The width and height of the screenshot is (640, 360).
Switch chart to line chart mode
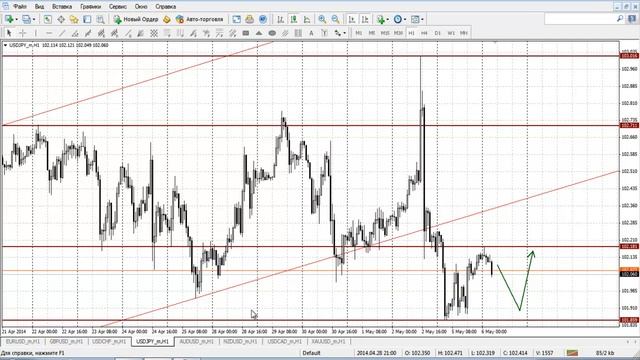pyautogui.click(x=307, y=19)
